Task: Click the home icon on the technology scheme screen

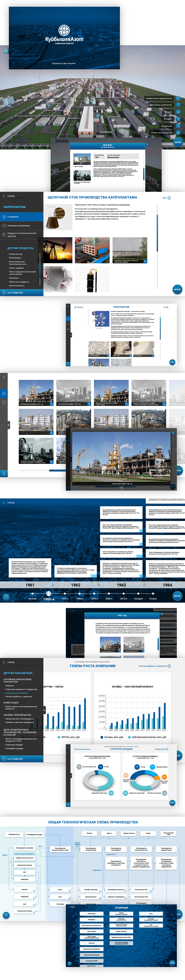Action: click(6, 915)
